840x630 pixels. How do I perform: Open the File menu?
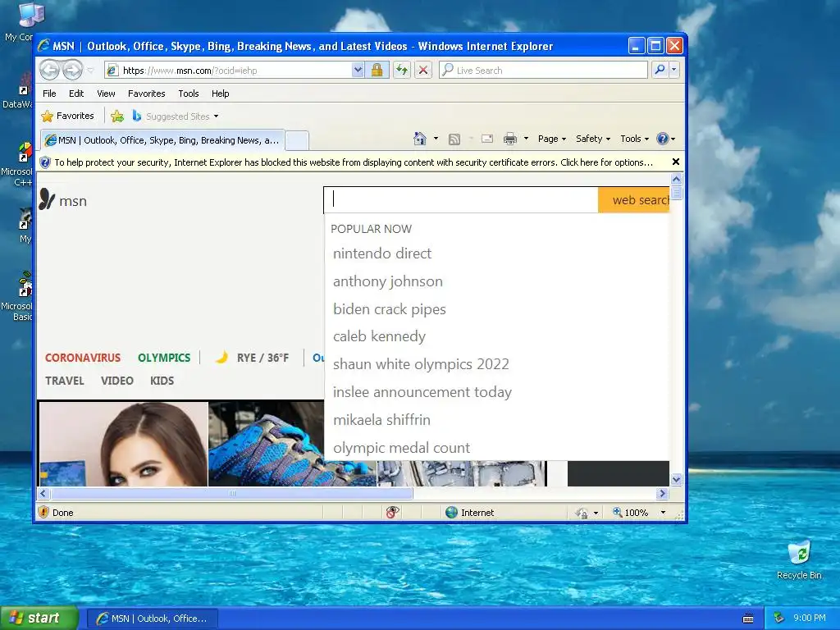[x=49, y=94]
